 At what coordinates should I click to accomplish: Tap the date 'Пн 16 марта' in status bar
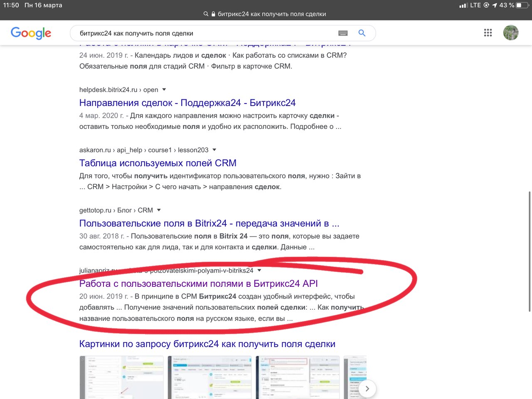coord(43,5)
